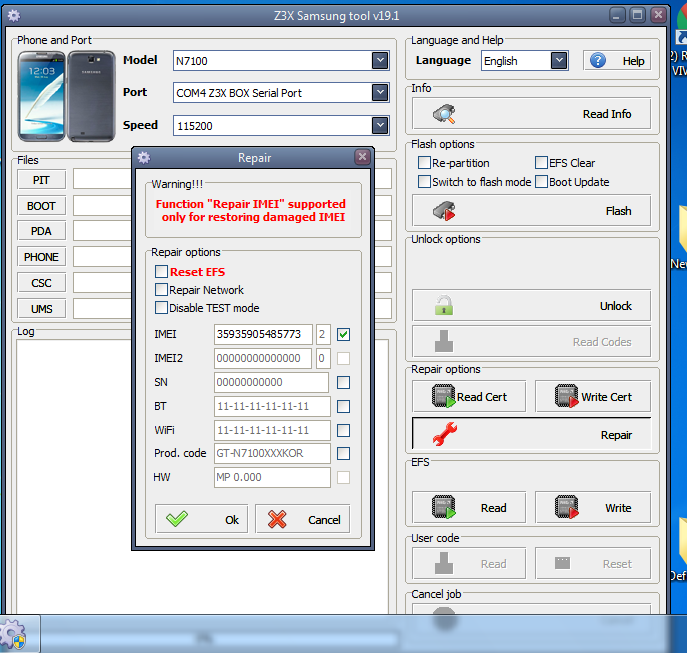
Task: Click the Read Cert chip icon
Action: pyautogui.click(x=444, y=396)
